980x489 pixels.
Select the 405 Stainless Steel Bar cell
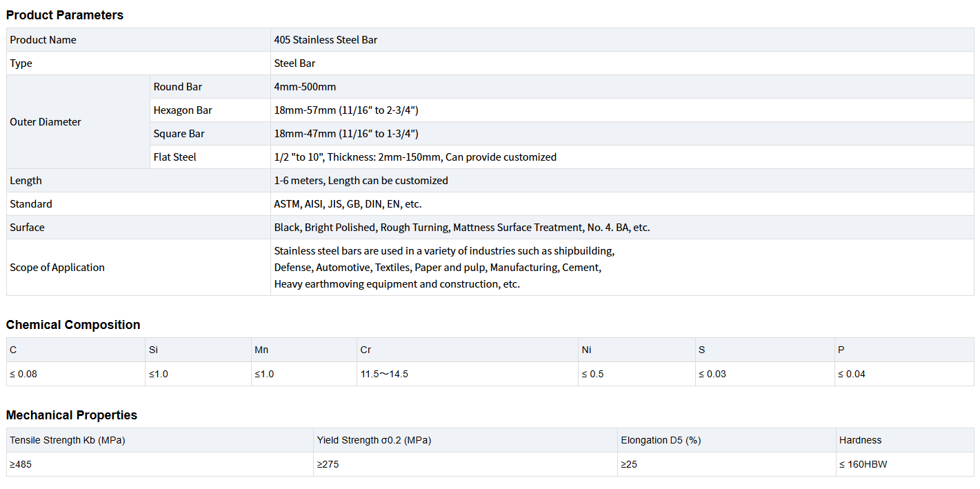(x=326, y=40)
